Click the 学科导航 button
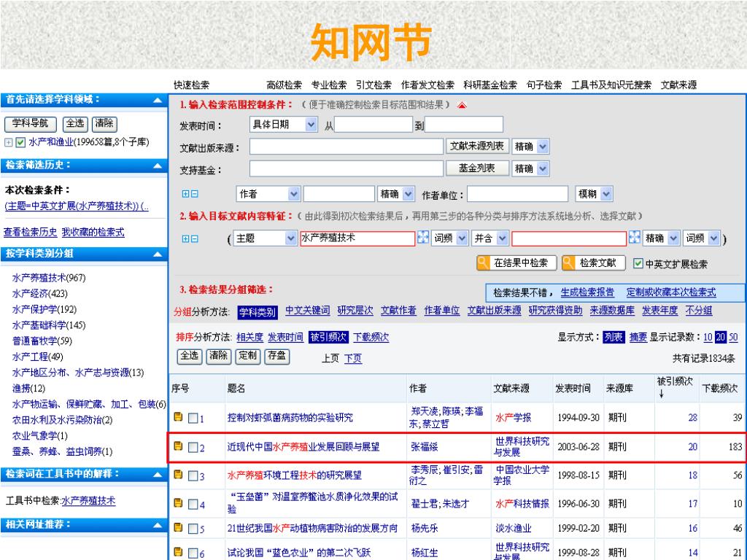 click(31, 124)
